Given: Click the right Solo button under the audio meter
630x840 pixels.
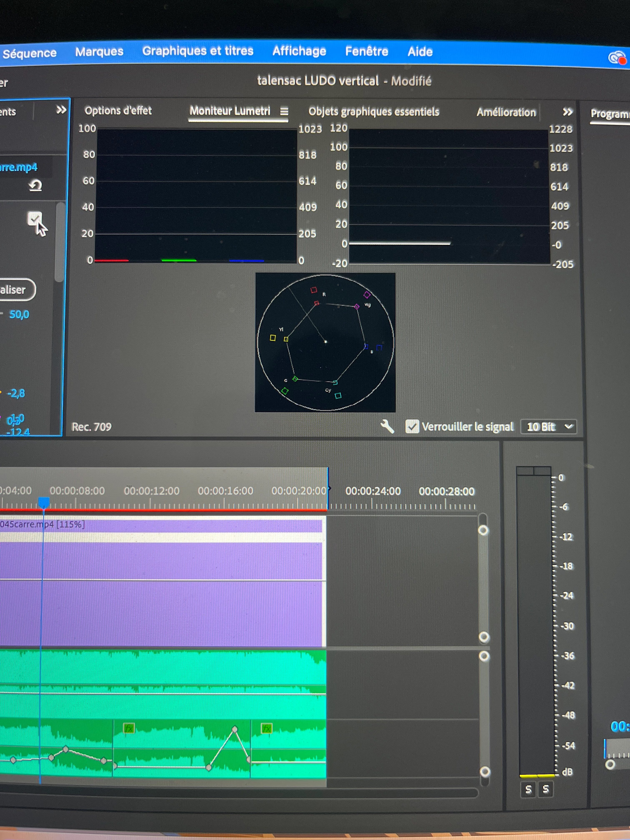Looking at the screenshot, I should [546, 789].
